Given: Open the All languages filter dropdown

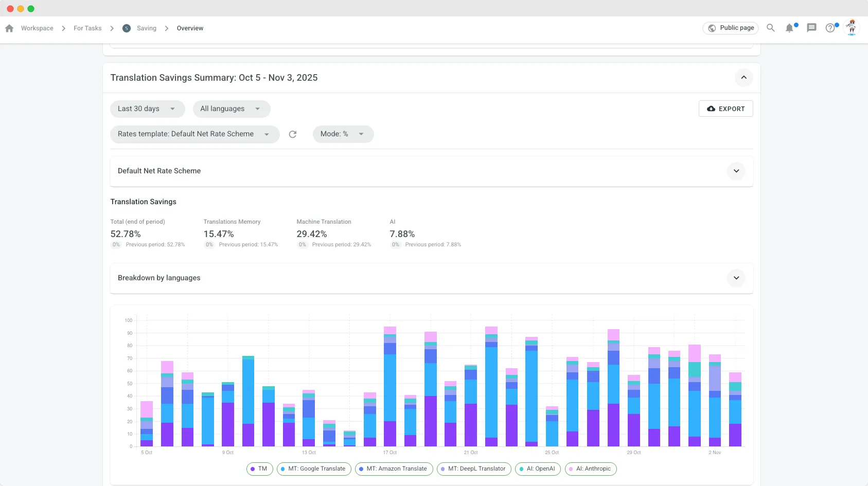Looking at the screenshot, I should click(231, 109).
